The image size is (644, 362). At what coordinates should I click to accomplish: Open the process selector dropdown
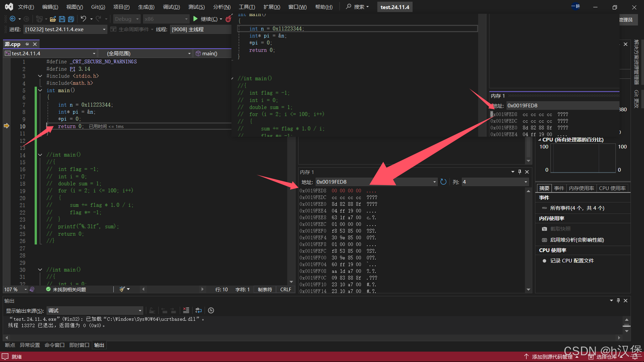[x=104, y=29]
